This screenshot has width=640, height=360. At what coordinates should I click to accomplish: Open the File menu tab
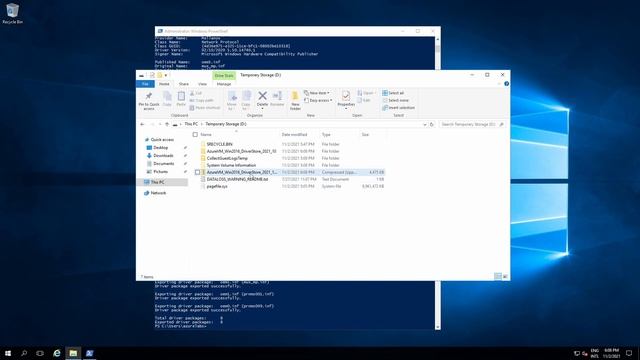coord(145,84)
